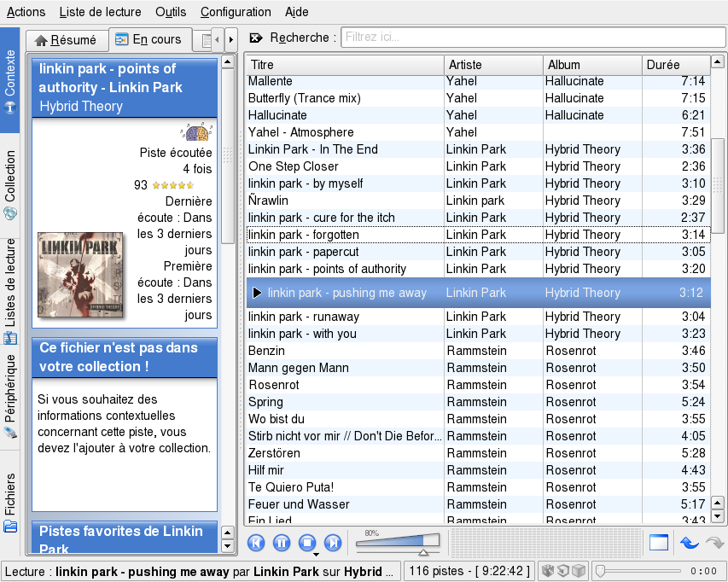Open the Outils menu

[171, 12]
